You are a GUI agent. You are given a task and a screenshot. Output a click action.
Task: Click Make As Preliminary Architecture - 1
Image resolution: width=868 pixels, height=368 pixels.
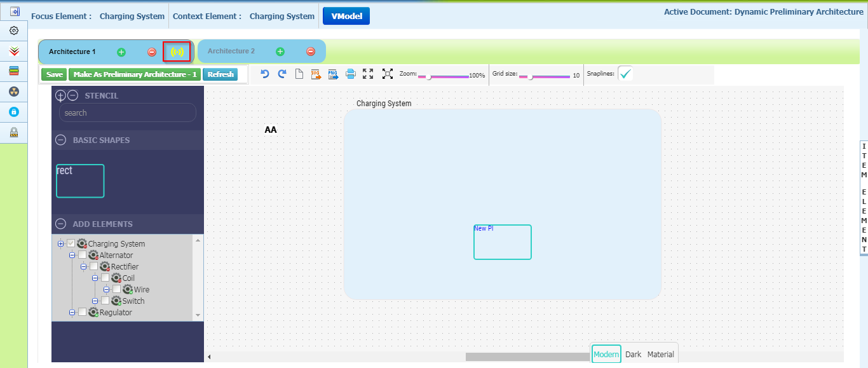[135, 75]
